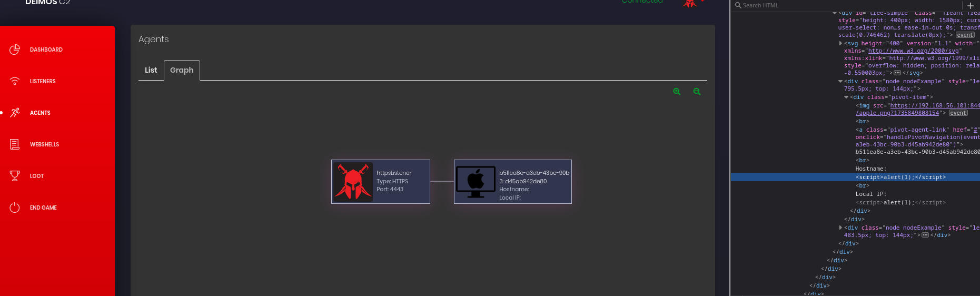Select the b511ea8e UUID text node in inspector
Screen dimensions: 980x296
pyautogui.click(x=917, y=152)
